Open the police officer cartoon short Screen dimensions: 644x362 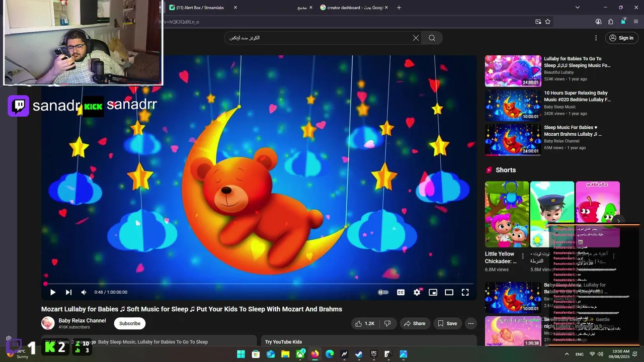tap(552, 214)
